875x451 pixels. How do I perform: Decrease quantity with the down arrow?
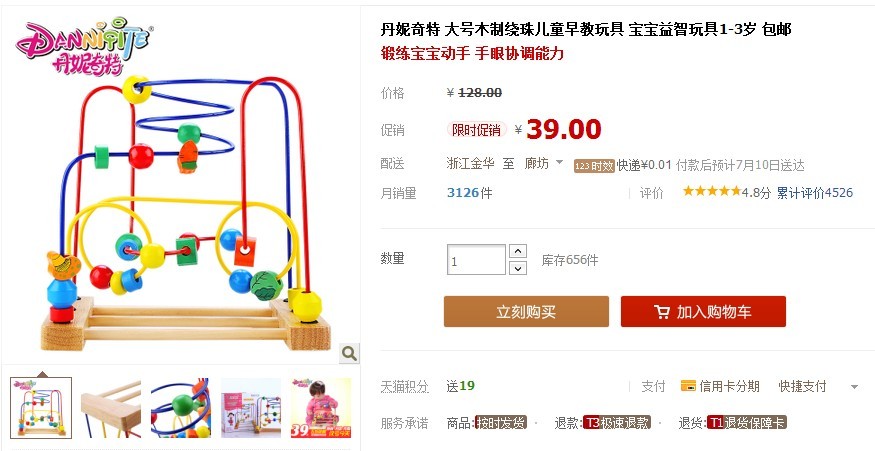click(518, 268)
